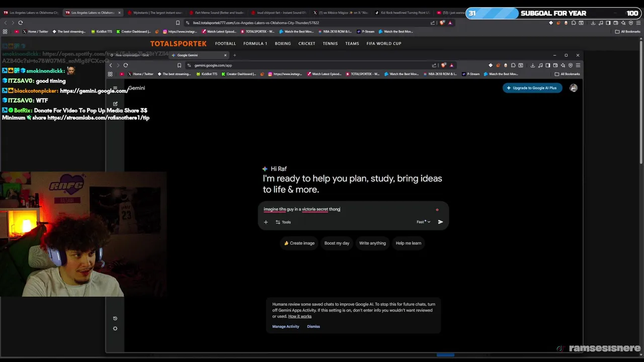
Task: Open Gemini main menu hamburger icon
Action: coord(115,88)
